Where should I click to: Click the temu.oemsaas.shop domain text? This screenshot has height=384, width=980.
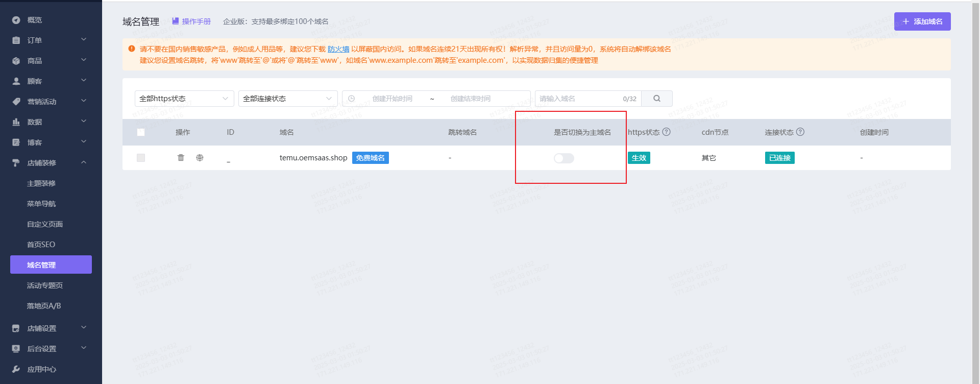click(x=313, y=158)
